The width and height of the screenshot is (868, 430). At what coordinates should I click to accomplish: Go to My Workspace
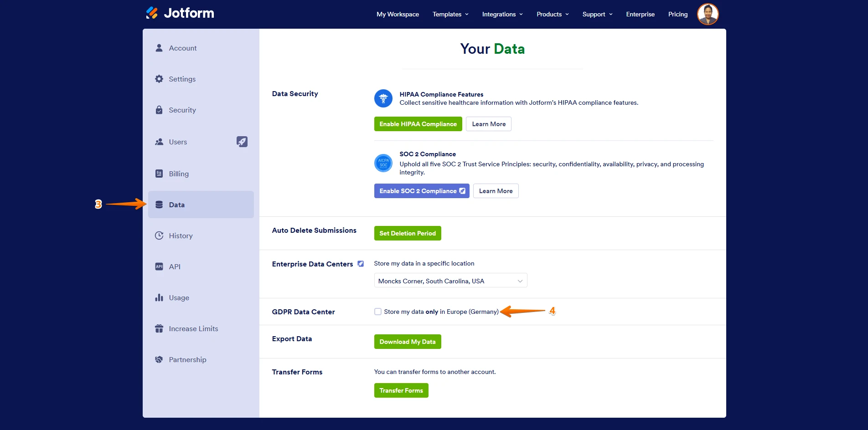(397, 14)
